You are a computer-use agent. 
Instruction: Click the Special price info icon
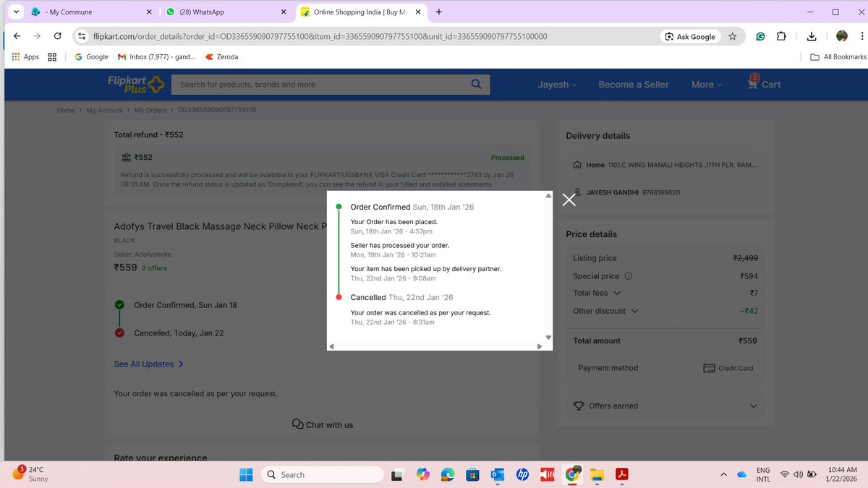pyautogui.click(x=628, y=276)
